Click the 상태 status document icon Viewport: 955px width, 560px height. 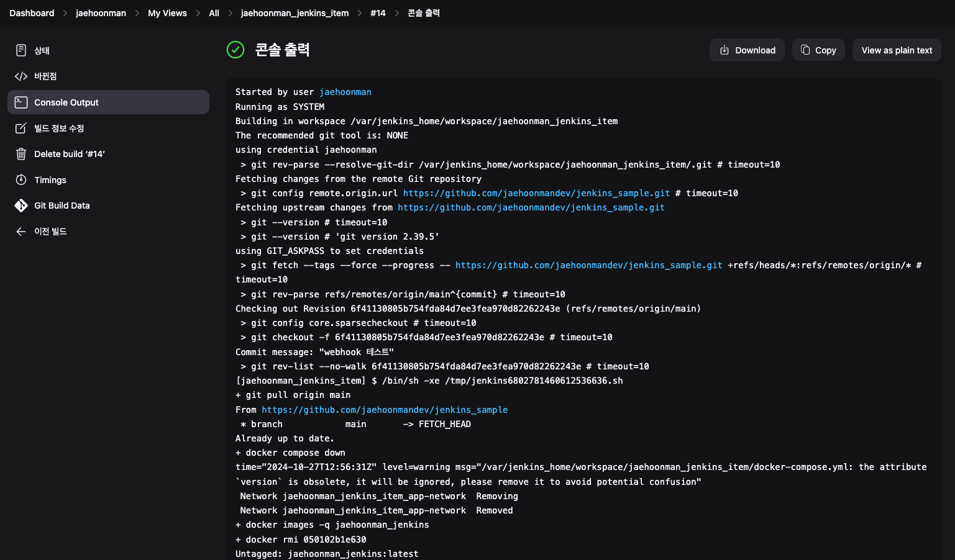pos(21,50)
